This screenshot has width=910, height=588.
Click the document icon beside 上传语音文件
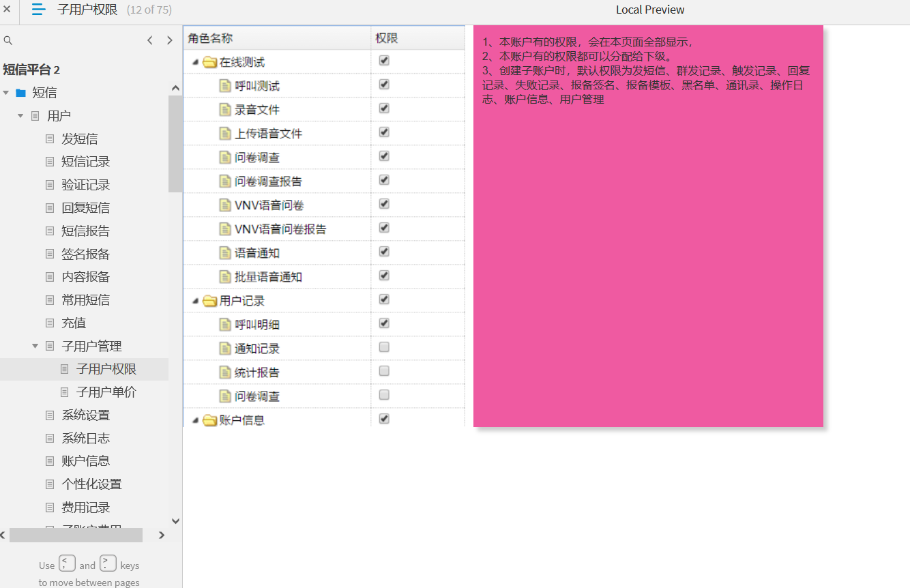pos(225,134)
